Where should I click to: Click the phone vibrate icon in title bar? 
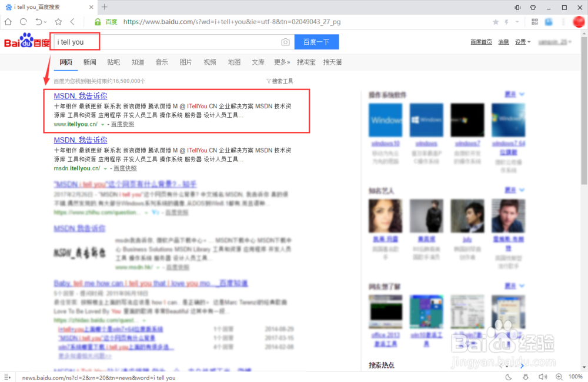[517, 7]
